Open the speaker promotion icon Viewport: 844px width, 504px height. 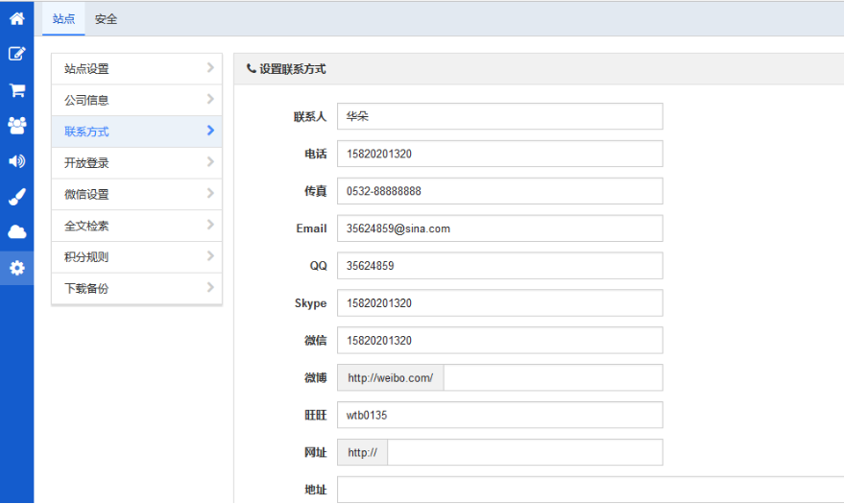16,161
